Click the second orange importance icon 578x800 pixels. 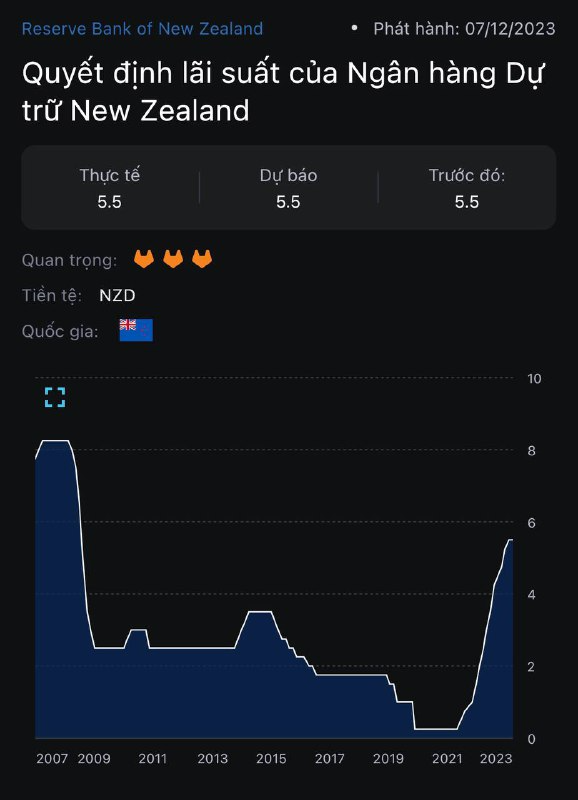pos(173,259)
